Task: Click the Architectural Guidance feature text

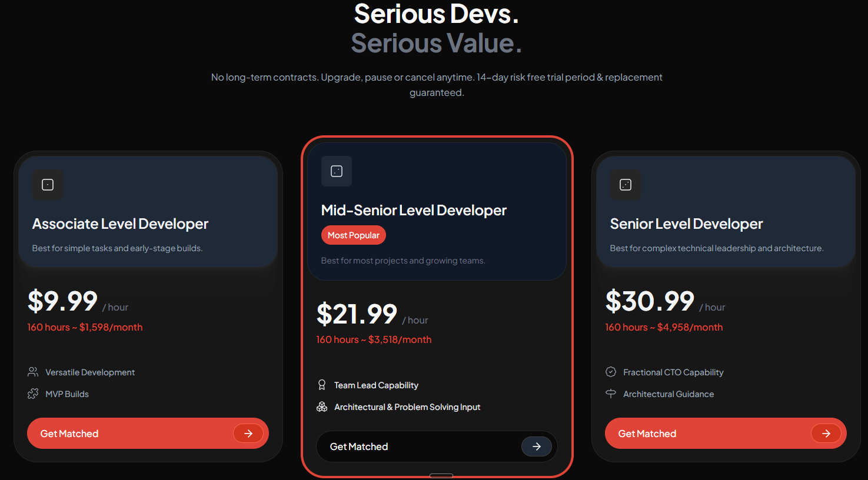Action: [669, 394]
